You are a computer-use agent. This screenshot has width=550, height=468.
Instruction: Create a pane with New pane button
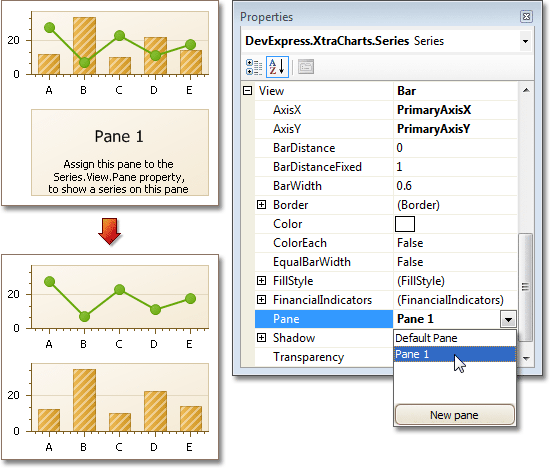point(455,415)
